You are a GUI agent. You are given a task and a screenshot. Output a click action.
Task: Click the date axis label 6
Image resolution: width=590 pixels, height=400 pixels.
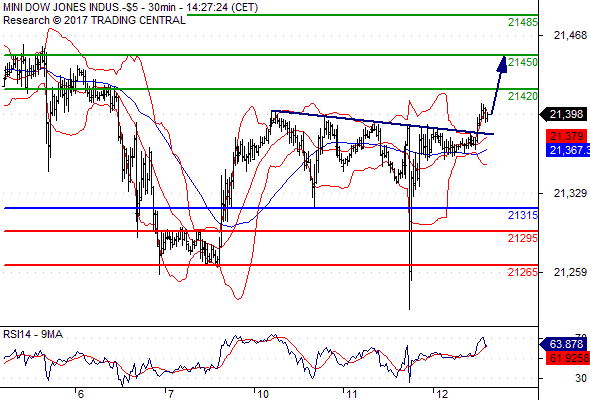tap(80, 394)
